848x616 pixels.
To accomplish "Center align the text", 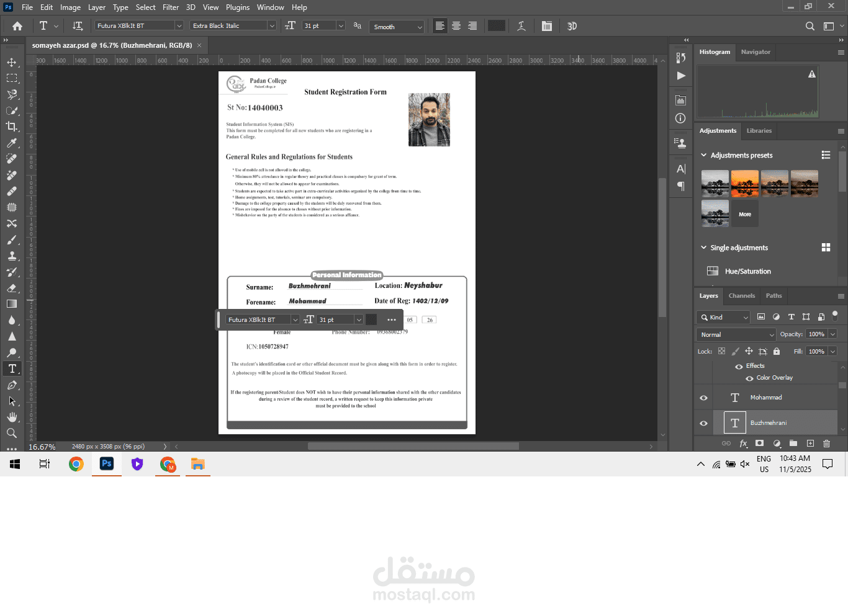I will (x=456, y=26).
